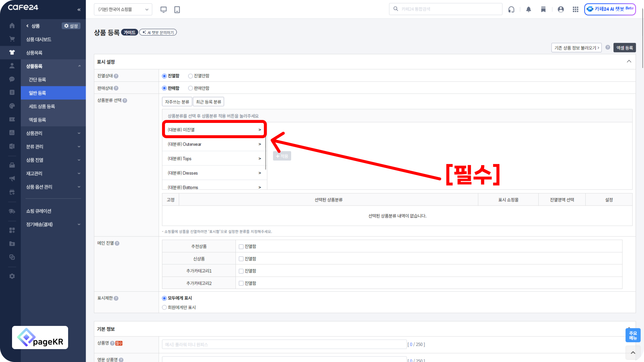Open the headset customer support icon
The image size is (644, 362).
[511, 9]
